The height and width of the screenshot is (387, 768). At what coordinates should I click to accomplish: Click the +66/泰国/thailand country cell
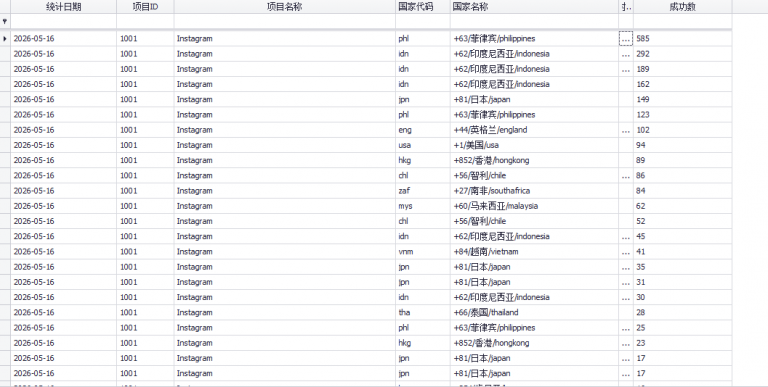tap(534, 313)
